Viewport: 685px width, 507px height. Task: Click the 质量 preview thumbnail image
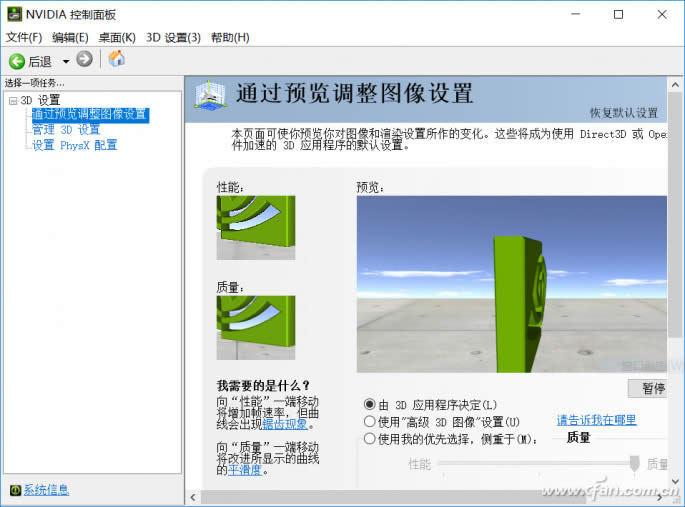[x=255, y=327]
